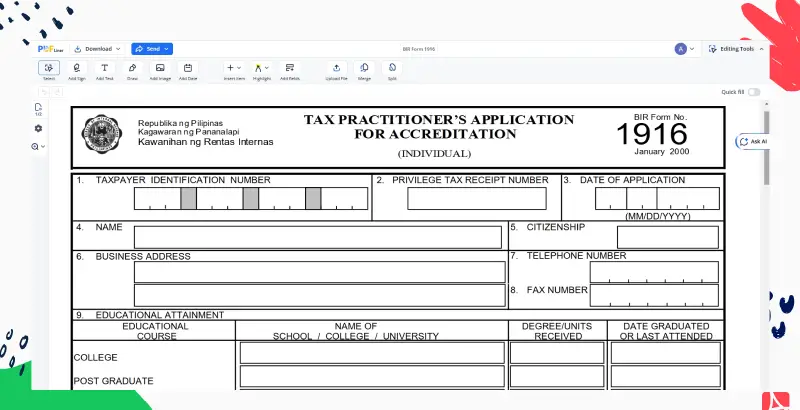
Task: Open the Add Image tool
Action: pyautogui.click(x=160, y=68)
